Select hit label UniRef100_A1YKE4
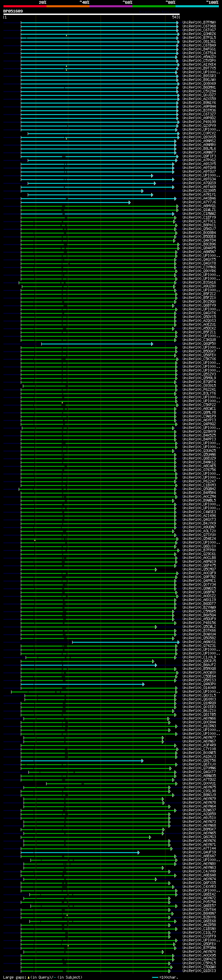This screenshot has height=980, width=222. [x=199, y=64]
